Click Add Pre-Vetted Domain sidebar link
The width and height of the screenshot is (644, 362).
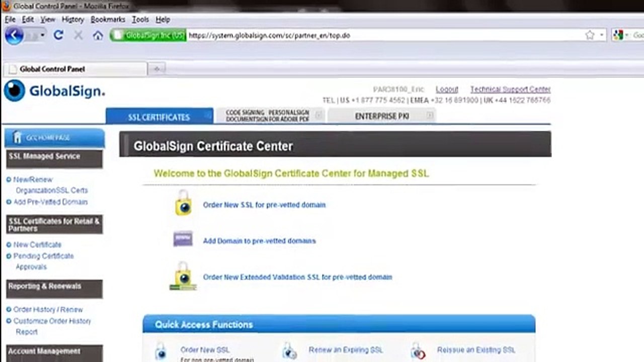click(50, 202)
